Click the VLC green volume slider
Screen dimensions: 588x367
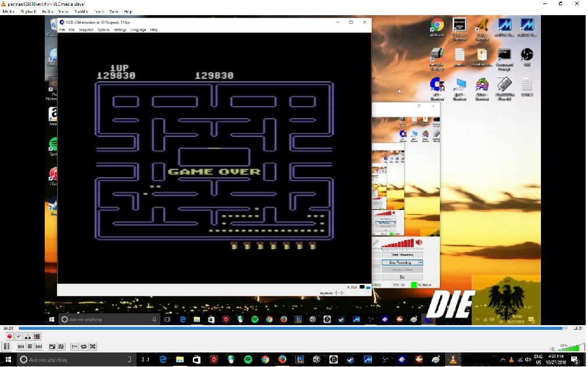pyautogui.click(x=571, y=347)
